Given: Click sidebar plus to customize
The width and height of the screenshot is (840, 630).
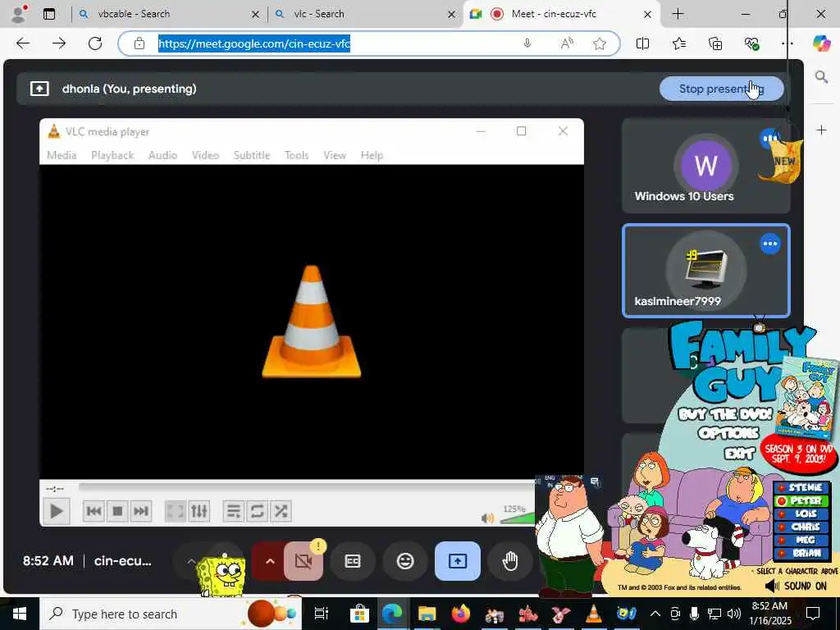Looking at the screenshot, I should (x=821, y=130).
